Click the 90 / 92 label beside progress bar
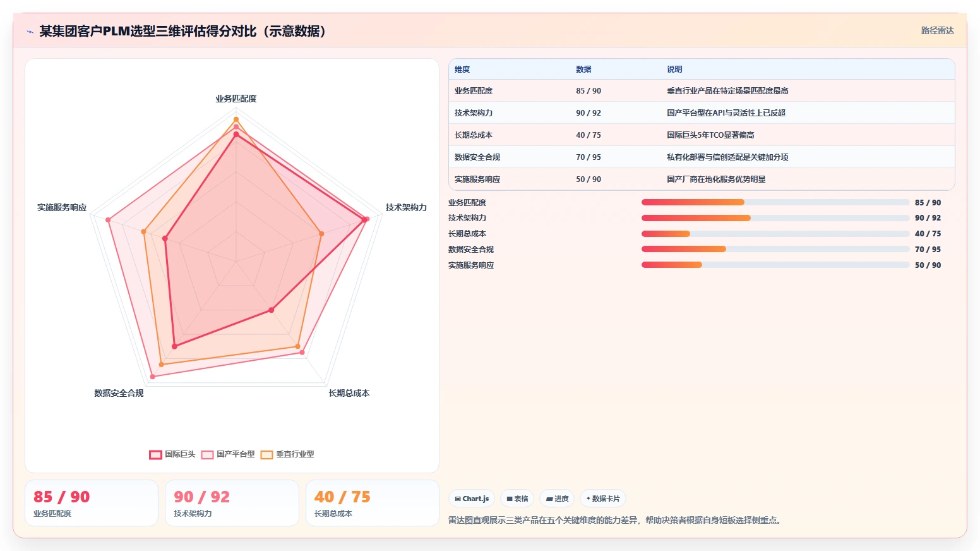 tap(928, 218)
